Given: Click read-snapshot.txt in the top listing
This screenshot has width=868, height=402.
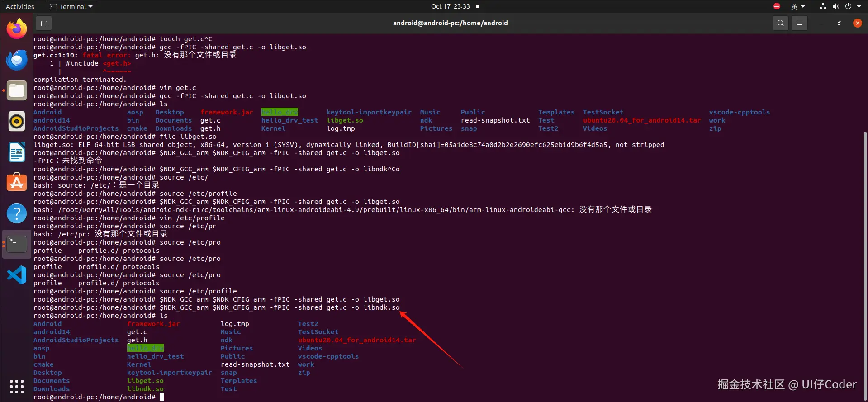Looking at the screenshot, I should pos(495,120).
